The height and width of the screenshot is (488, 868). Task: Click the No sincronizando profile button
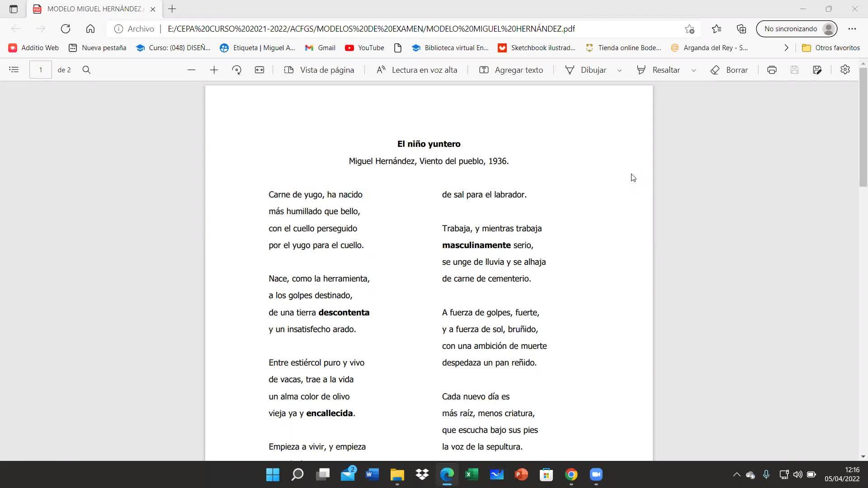[x=797, y=28]
